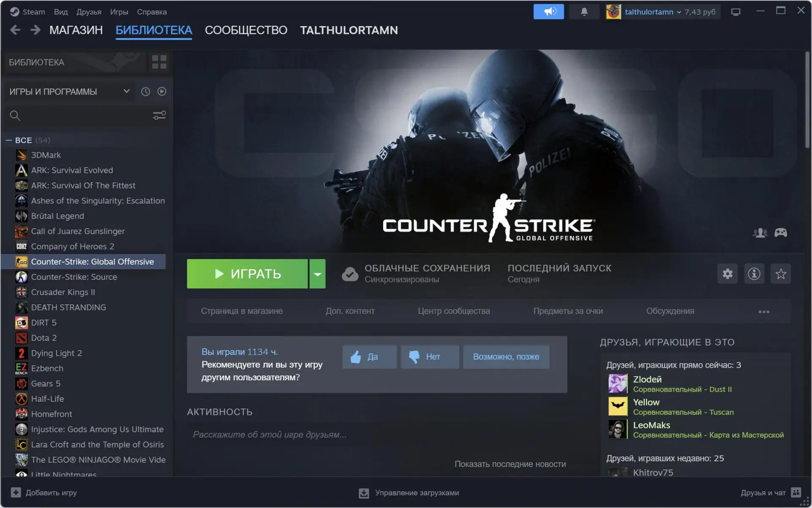Click Показать последние новости
The height and width of the screenshot is (508, 812).
coord(510,464)
